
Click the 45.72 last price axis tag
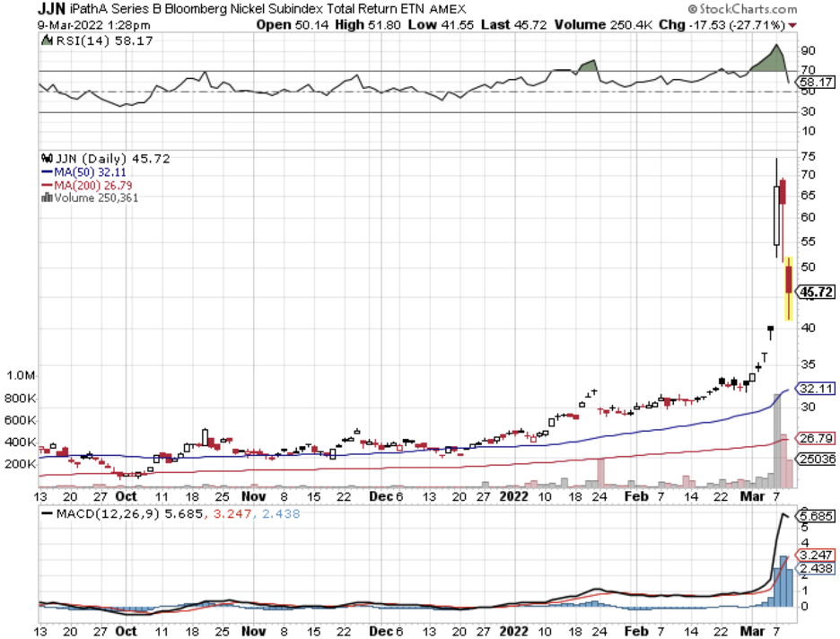pos(816,292)
